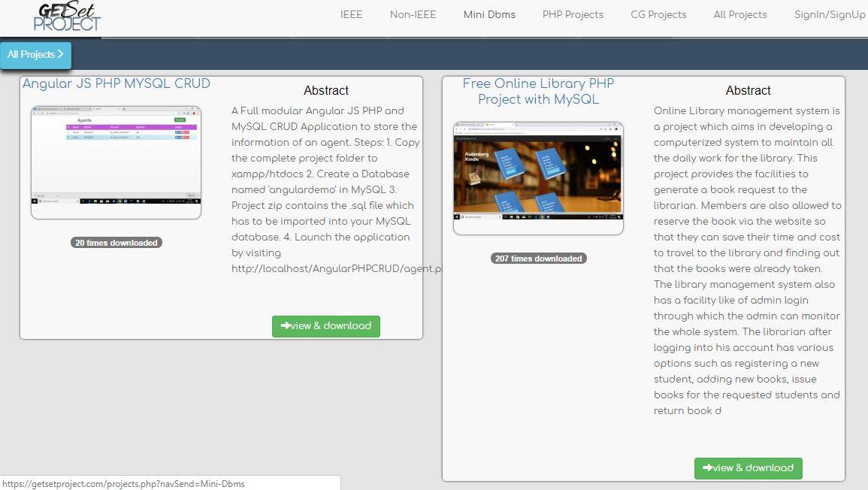Click Angular CRUD project screenshot thumbnail

[116, 162]
